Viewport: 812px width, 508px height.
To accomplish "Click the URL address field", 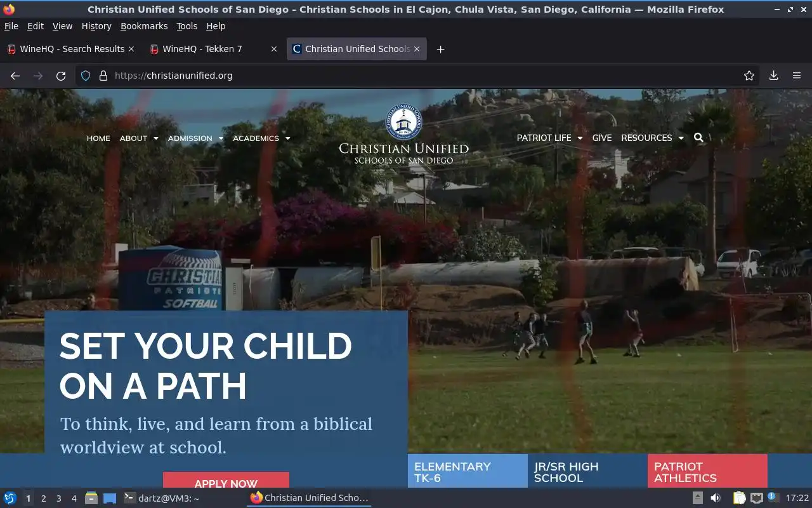I will pos(419,76).
